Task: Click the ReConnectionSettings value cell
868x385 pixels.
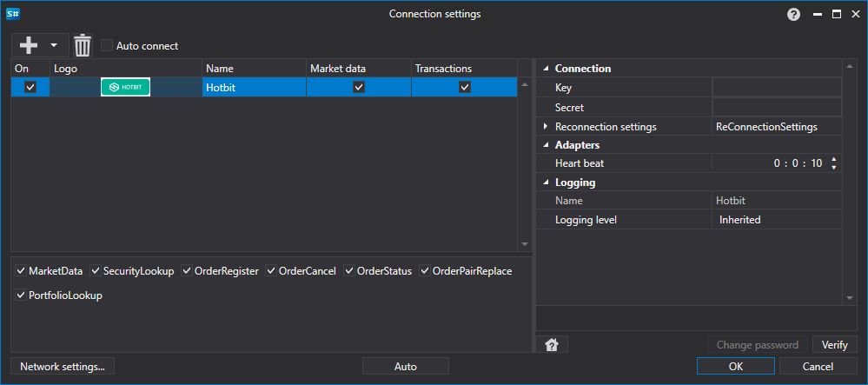Action: point(777,127)
